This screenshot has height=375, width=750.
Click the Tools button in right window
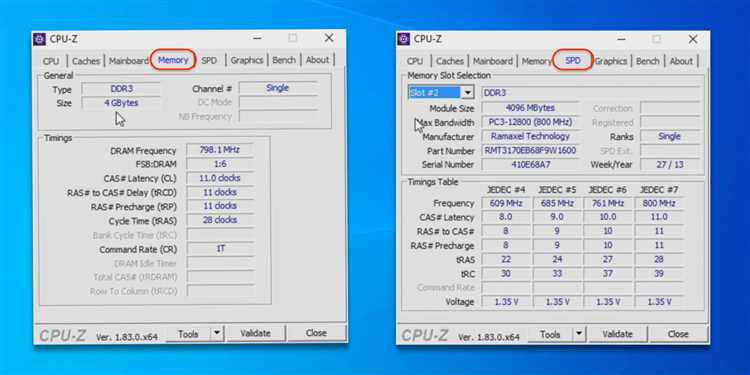coord(550,335)
